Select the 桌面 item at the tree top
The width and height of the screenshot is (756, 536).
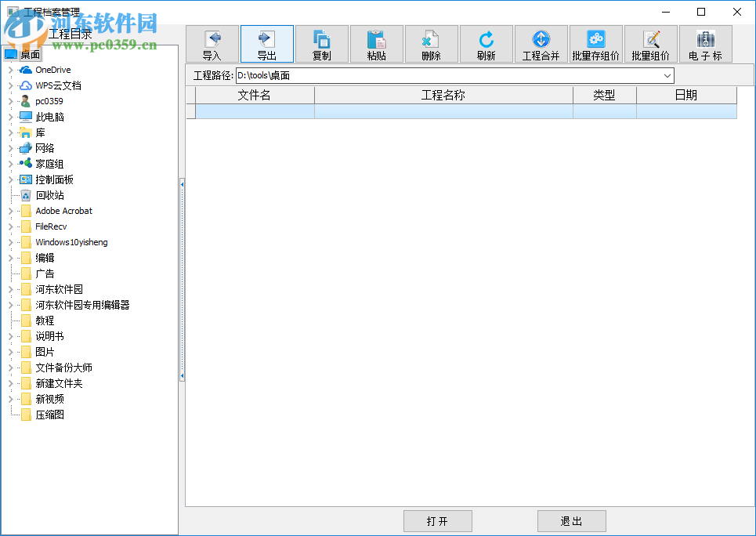(30, 53)
